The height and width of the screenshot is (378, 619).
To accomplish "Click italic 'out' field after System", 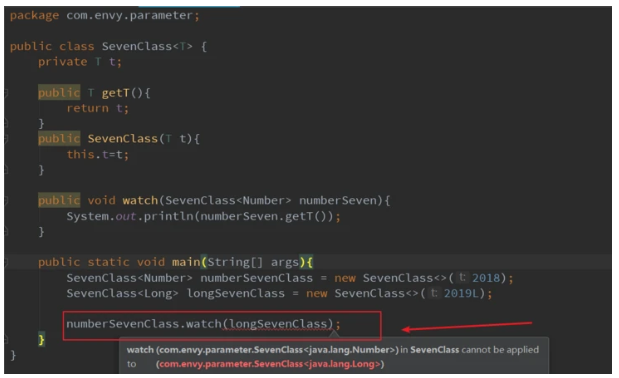I will point(126,216).
